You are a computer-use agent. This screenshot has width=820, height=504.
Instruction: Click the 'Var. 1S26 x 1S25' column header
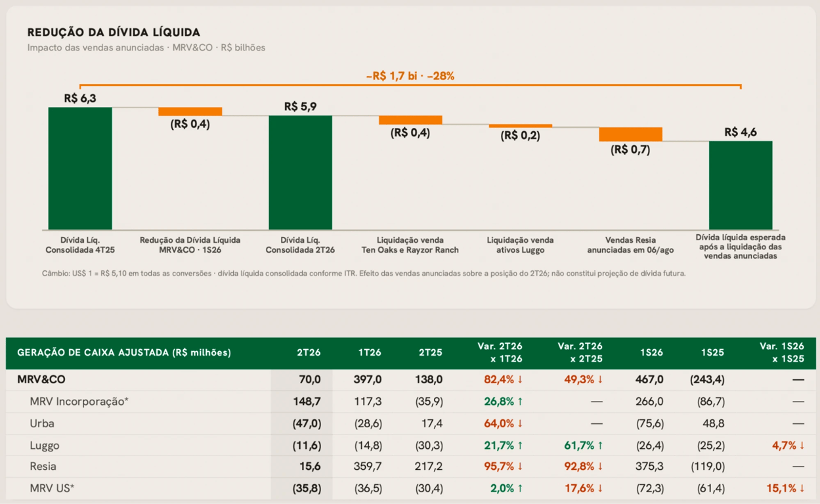(781, 353)
